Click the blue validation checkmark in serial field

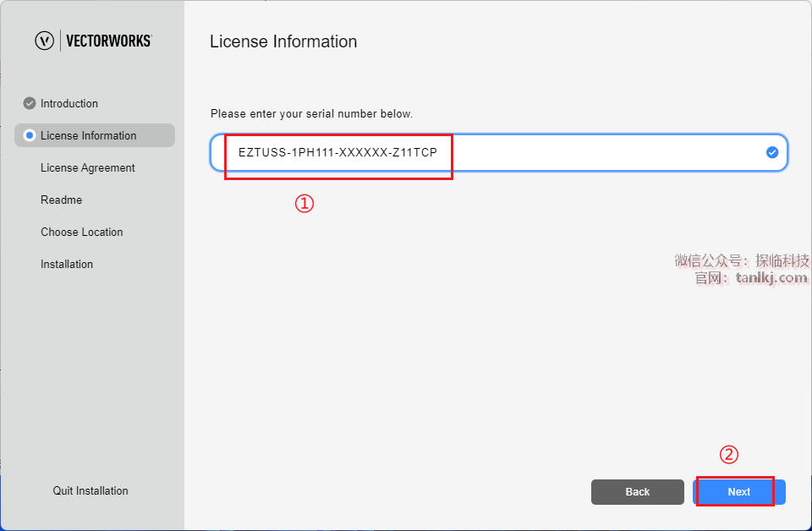pos(771,152)
